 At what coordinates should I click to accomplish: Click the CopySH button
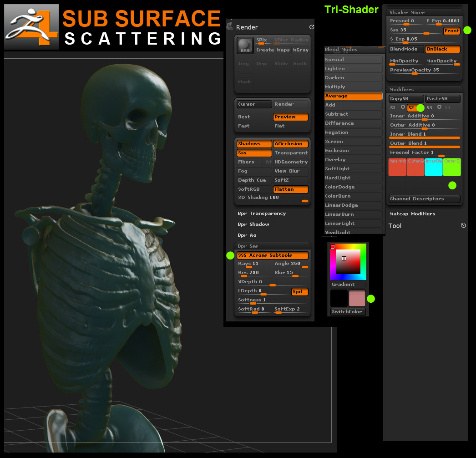(x=406, y=99)
